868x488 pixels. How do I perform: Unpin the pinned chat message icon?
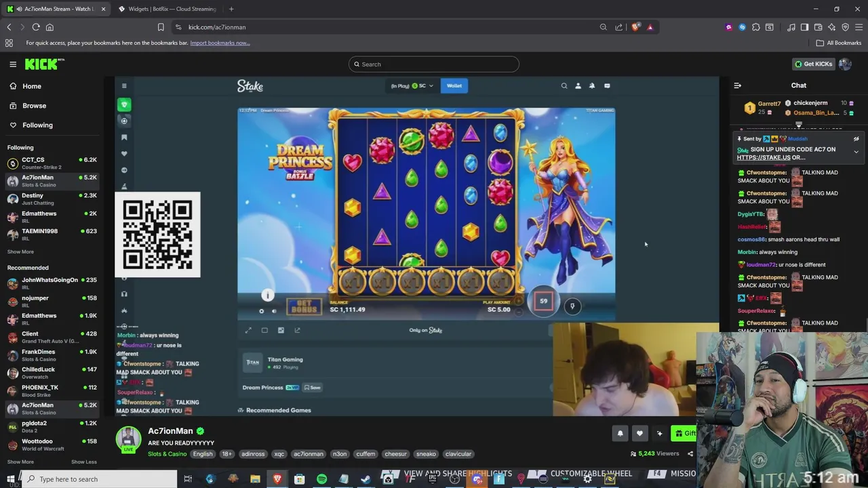[856, 138]
